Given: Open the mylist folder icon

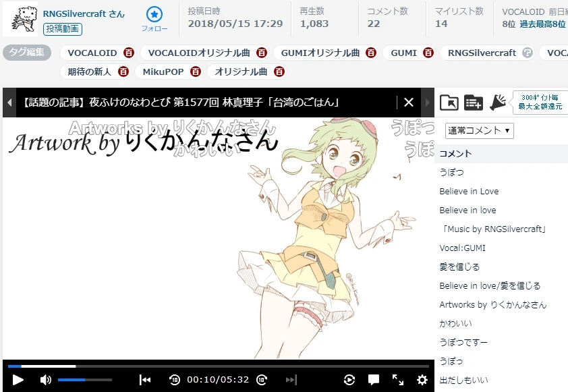Looking at the screenshot, I should (449, 103).
